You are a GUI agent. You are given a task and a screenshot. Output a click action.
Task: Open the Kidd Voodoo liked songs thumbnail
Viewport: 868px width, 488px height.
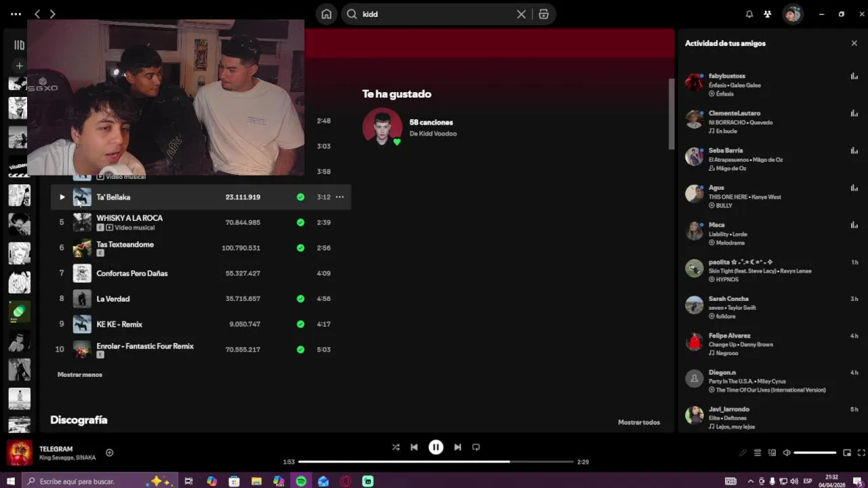coord(382,127)
